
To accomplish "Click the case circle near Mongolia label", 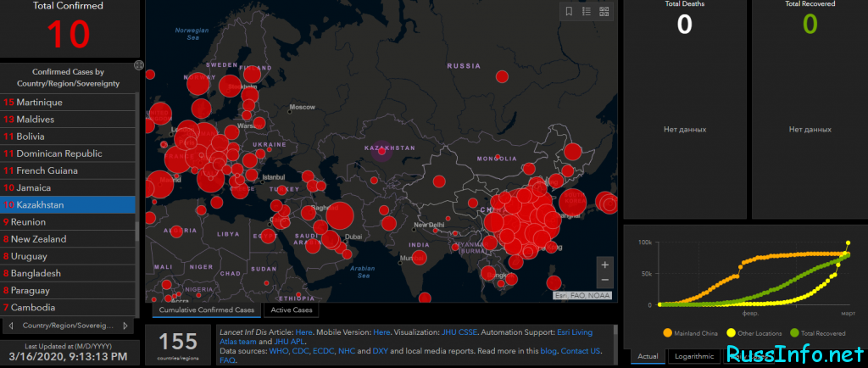I will tap(498, 157).
